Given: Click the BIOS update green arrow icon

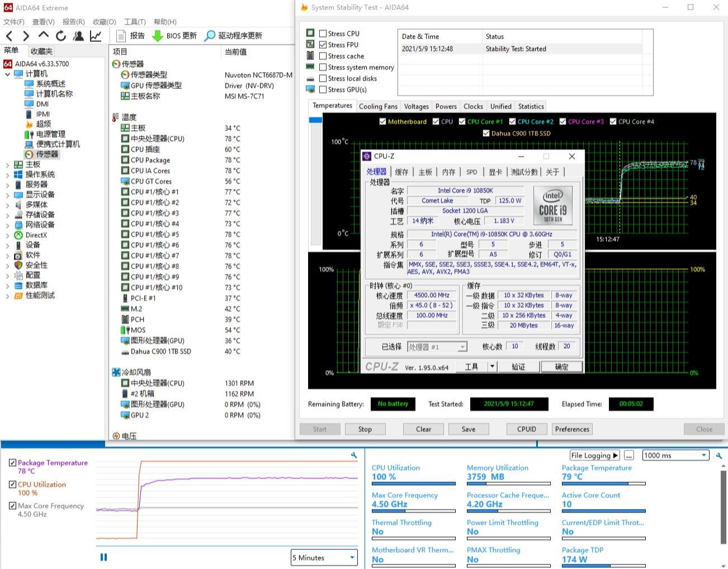Looking at the screenshot, I should click(x=158, y=36).
